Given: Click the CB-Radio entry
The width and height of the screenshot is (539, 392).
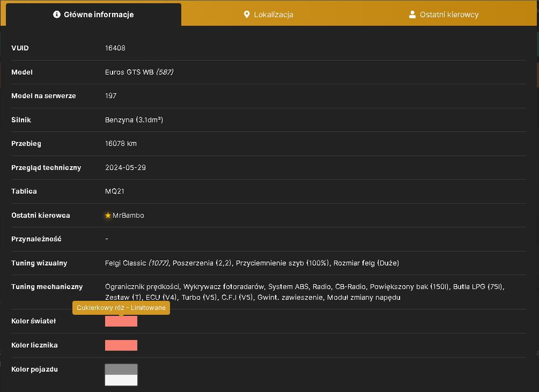Looking at the screenshot, I should (350, 287).
